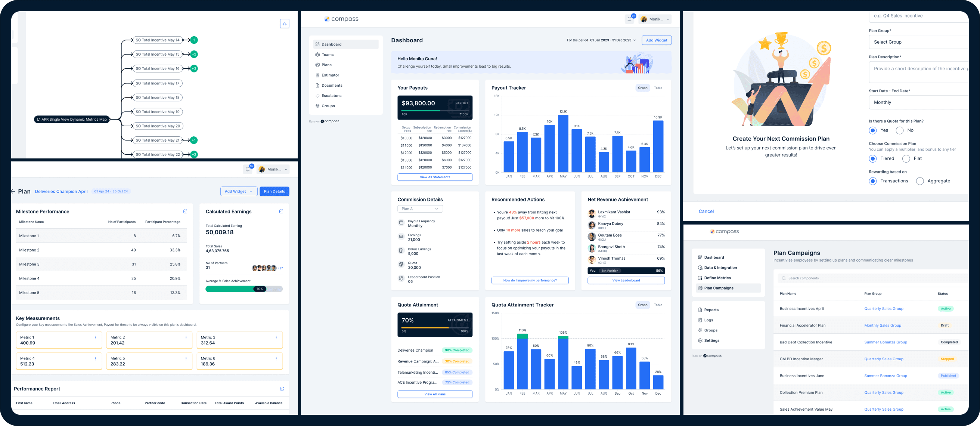
Task: Expand the SO Total Incentive May 17 node
Action: 158,83
